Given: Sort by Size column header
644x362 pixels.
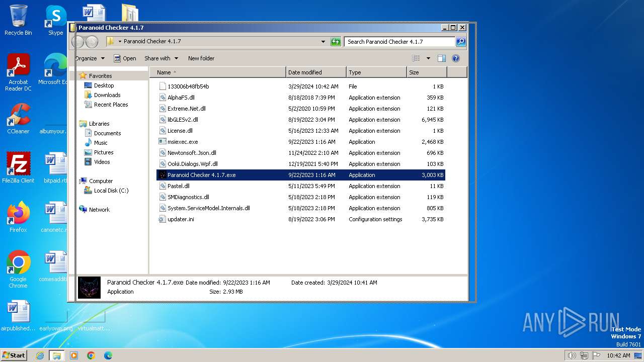Looking at the screenshot, I should coord(427,72).
